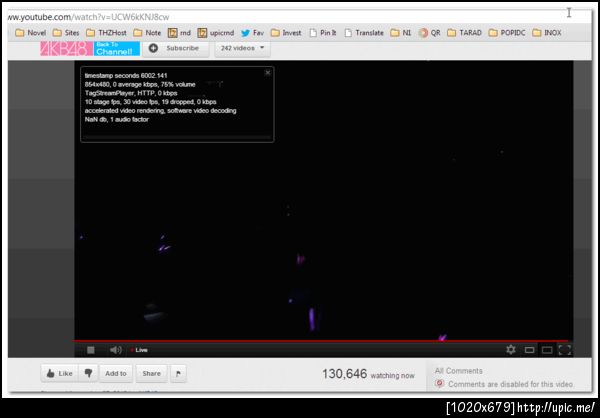600x418 pixels.
Task: Switch to small player size
Action: click(x=529, y=350)
